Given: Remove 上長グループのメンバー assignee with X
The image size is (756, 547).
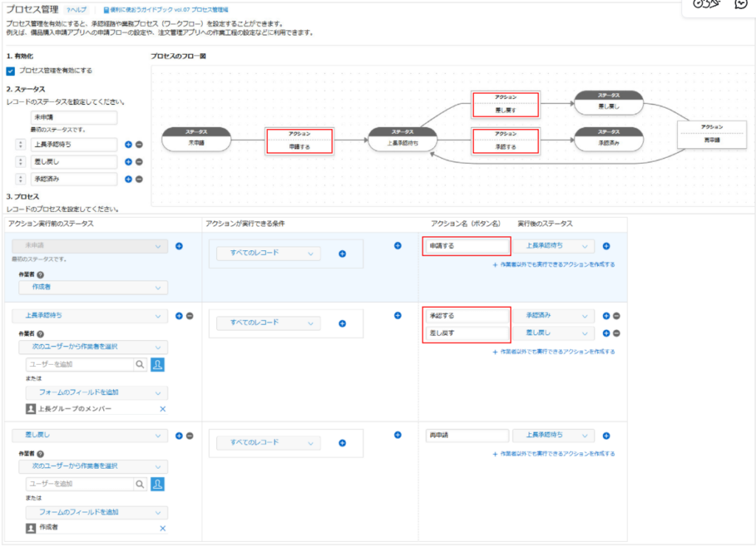Looking at the screenshot, I should pos(163,409).
